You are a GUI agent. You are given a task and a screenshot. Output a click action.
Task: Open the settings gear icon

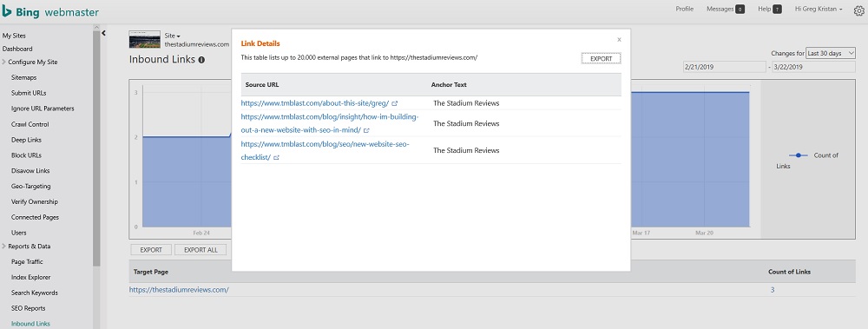[x=858, y=10]
